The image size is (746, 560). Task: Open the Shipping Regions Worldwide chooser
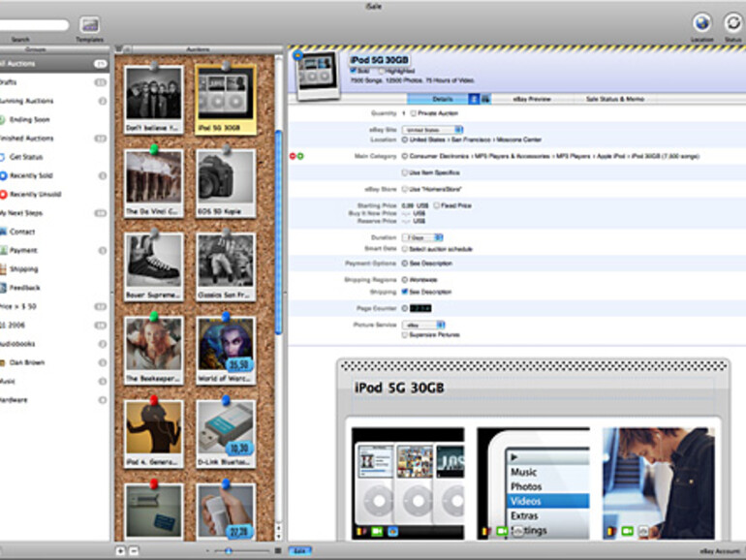click(x=405, y=280)
